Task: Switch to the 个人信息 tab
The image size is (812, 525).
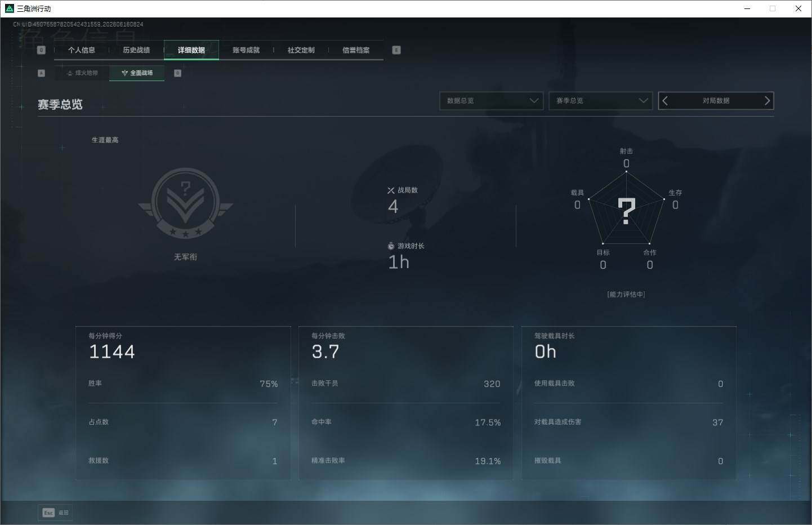Action: [x=82, y=50]
